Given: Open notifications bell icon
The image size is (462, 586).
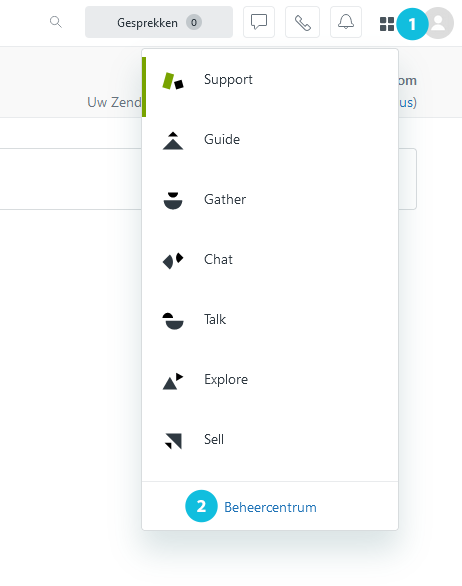Looking at the screenshot, I should [x=346, y=22].
